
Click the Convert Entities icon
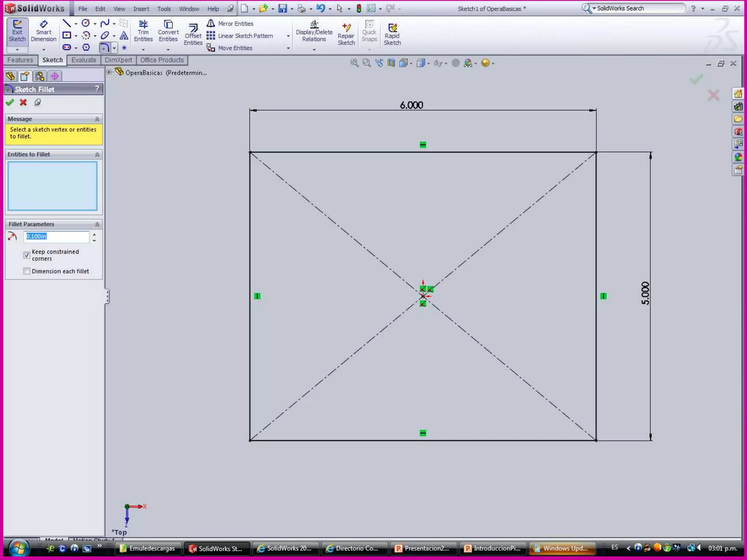tap(168, 31)
